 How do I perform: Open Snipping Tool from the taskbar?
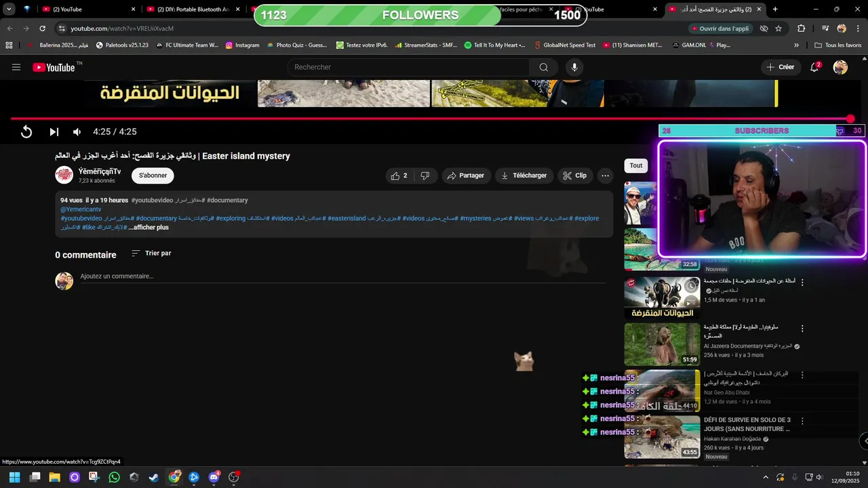94,477
